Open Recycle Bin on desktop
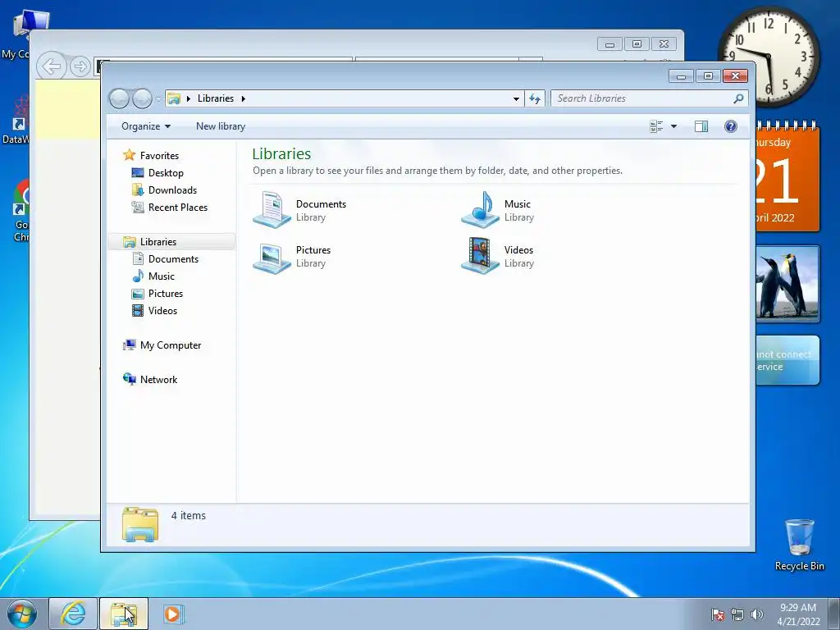The height and width of the screenshot is (630, 840). click(799, 545)
